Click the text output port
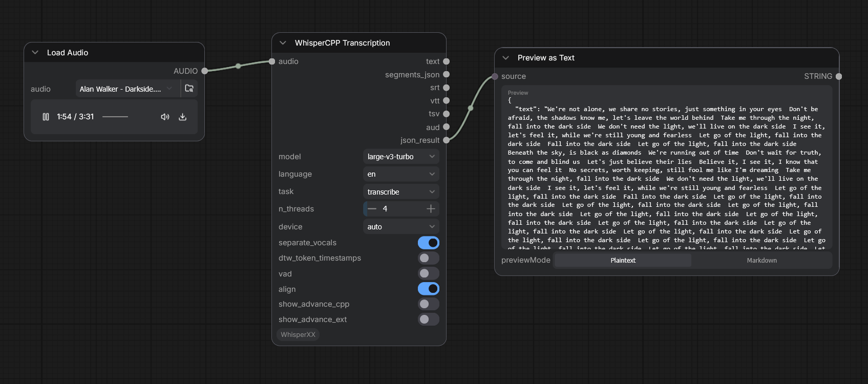The height and width of the screenshot is (384, 868). point(446,61)
